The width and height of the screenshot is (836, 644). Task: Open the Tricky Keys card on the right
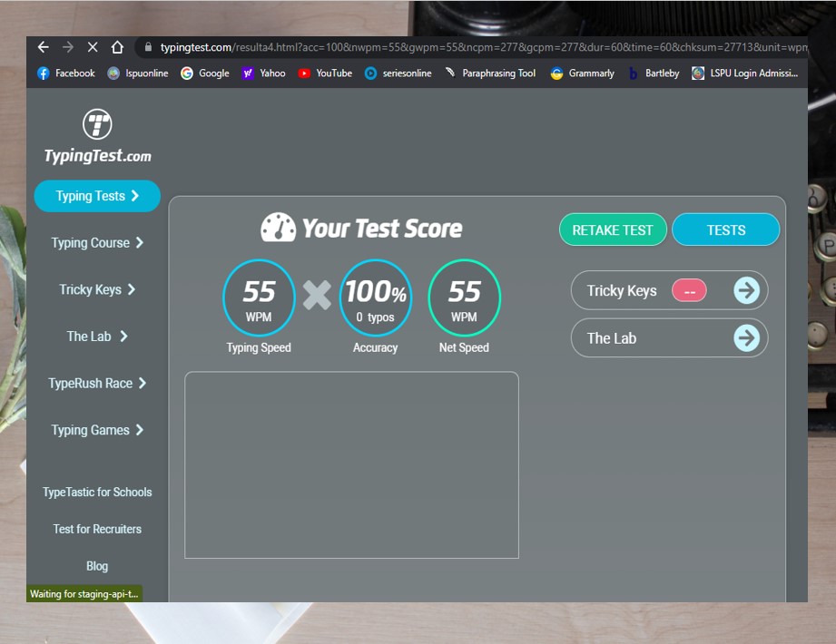point(669,290)
